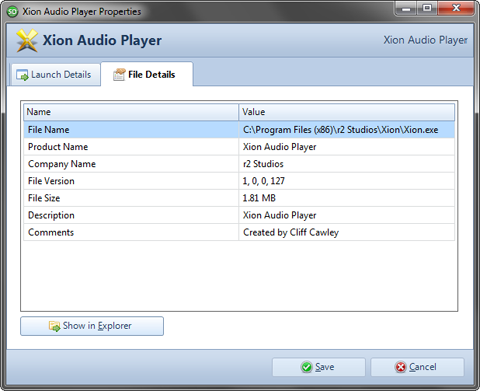Select the Description row label
The image size is (480, 391).
pyautogui.click(x=51, y=215)
